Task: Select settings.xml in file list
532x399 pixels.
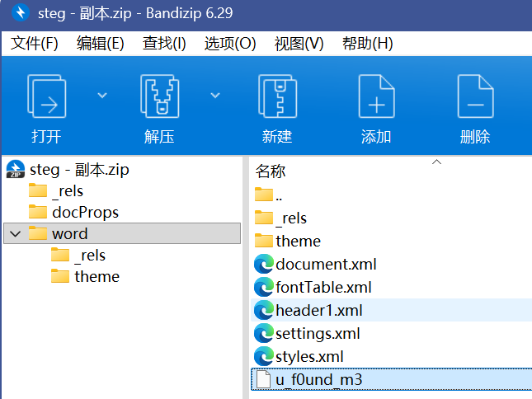Action: [318, 334]
